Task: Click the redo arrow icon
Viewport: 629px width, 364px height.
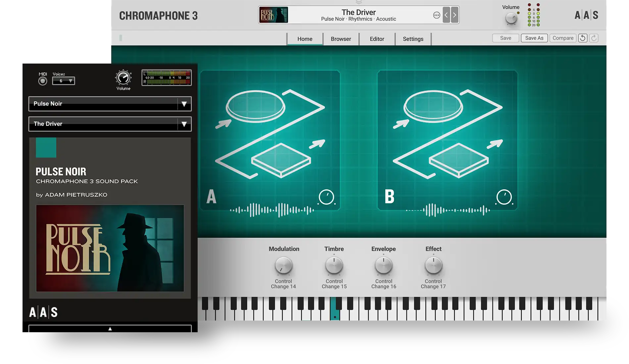Action: (x=594, y=38)
